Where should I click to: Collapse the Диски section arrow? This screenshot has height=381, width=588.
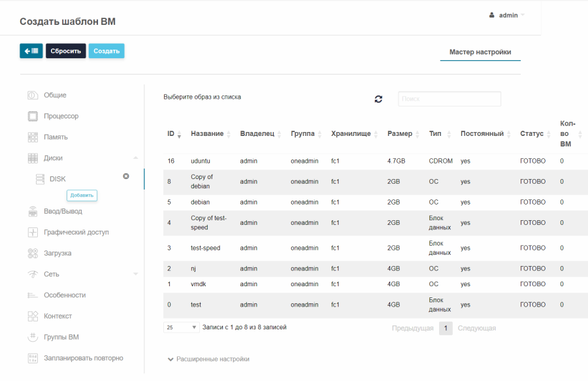tap(136, 158)
